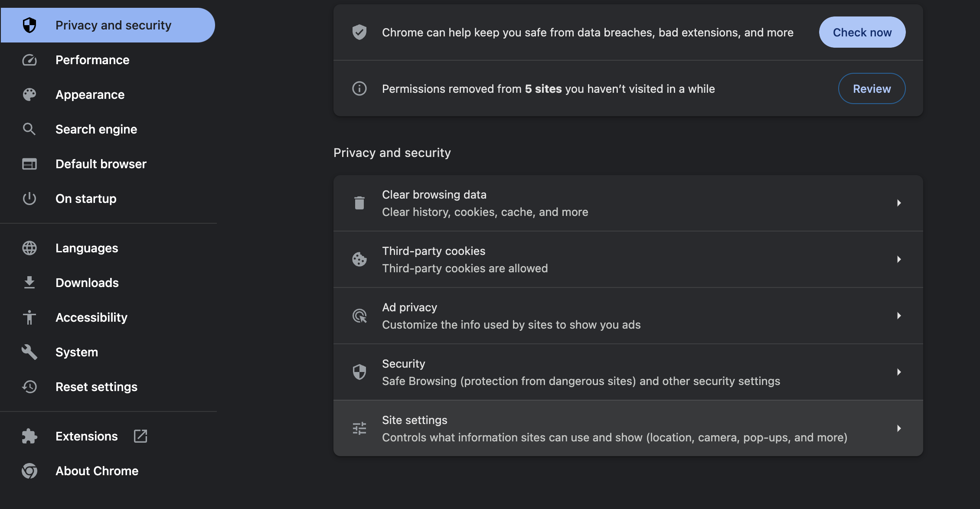The height and width of the screenshot is (509, 980).
Task: Open Search engine settings
Action: 108,129
